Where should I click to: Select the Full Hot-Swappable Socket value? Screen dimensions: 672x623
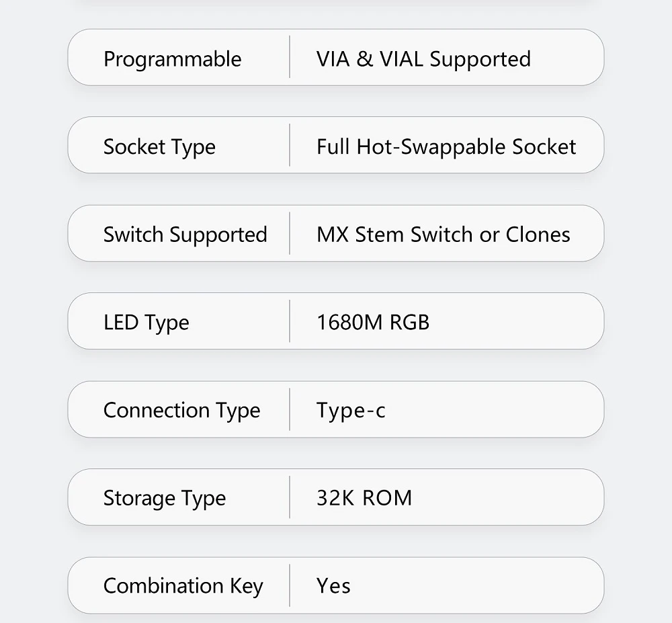(x=446, y=147)
